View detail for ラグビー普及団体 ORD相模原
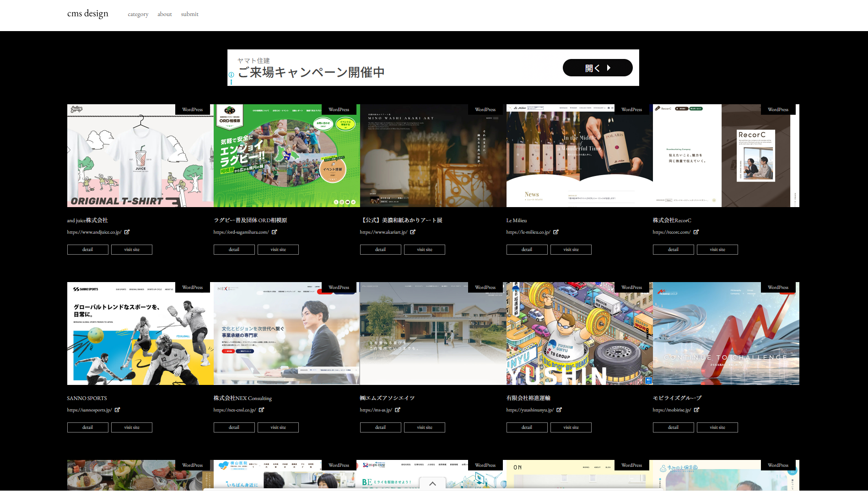 234,250
